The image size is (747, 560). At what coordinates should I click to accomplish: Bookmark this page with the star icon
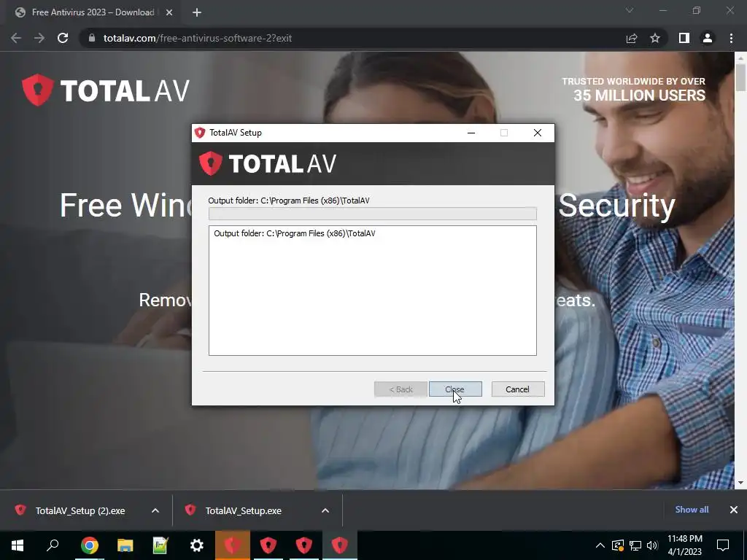click(x=655, y=38)
